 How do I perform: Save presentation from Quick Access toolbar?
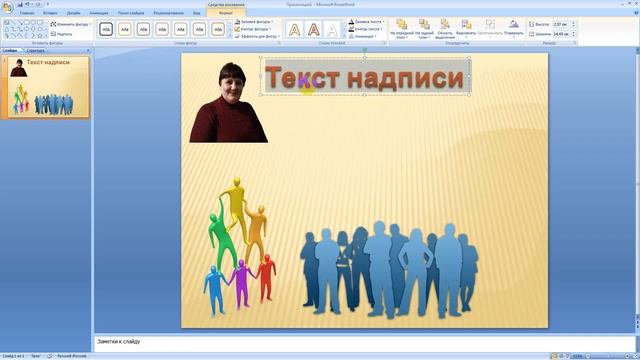(20, 4)
